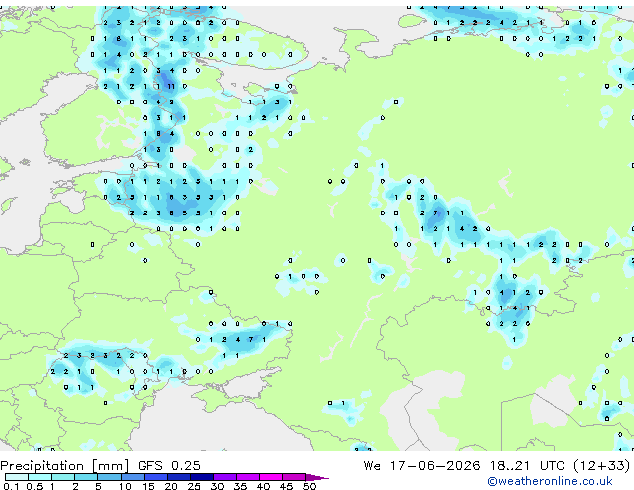Click the '25' legend scale label

coord(193,486)
